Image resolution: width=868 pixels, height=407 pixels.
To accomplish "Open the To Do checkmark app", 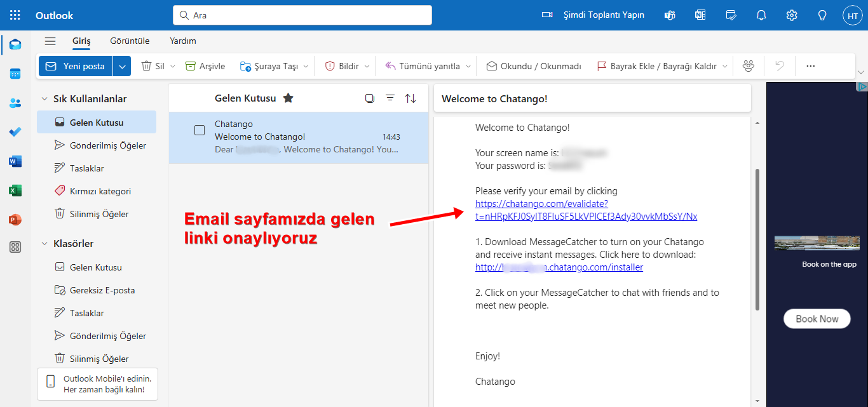I will click(15, 132).
